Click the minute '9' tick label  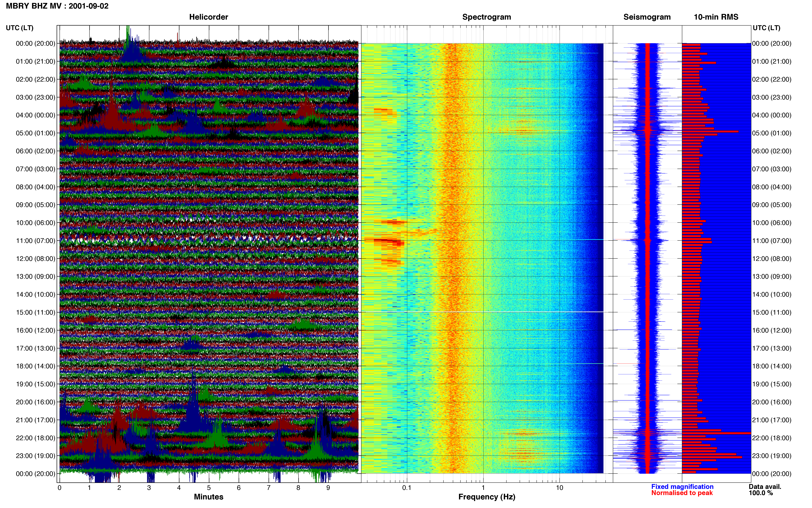[328, 488]
